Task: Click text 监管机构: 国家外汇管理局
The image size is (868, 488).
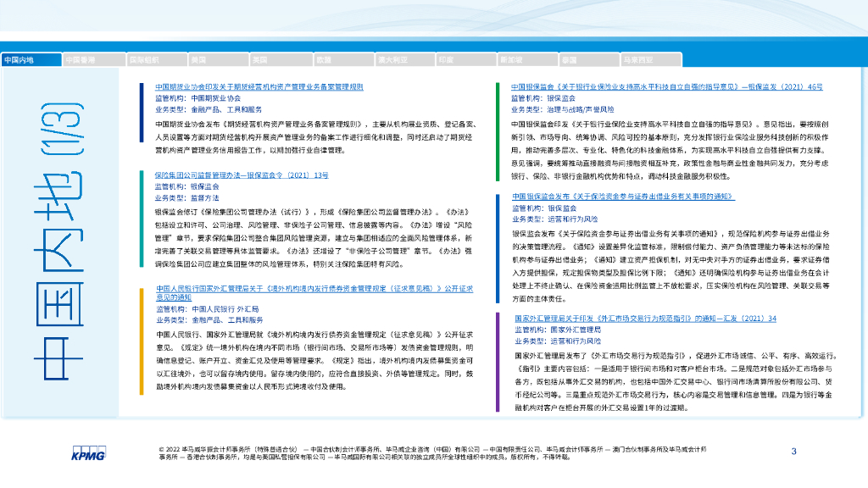Action: click(x=558, y=330)
